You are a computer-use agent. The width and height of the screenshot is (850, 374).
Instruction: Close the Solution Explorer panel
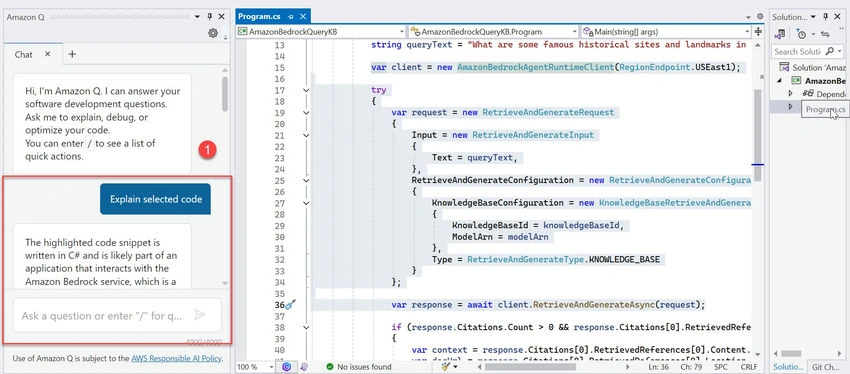(x=839, y=17)
